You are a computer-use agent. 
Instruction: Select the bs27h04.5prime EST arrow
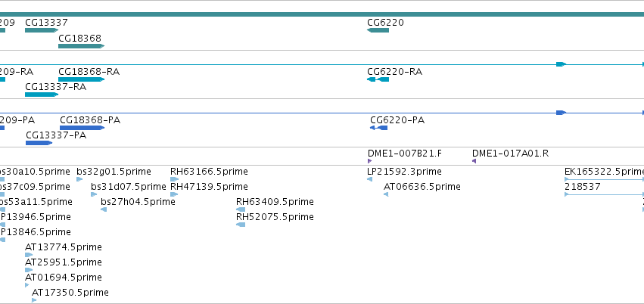[x=104, y=209]
